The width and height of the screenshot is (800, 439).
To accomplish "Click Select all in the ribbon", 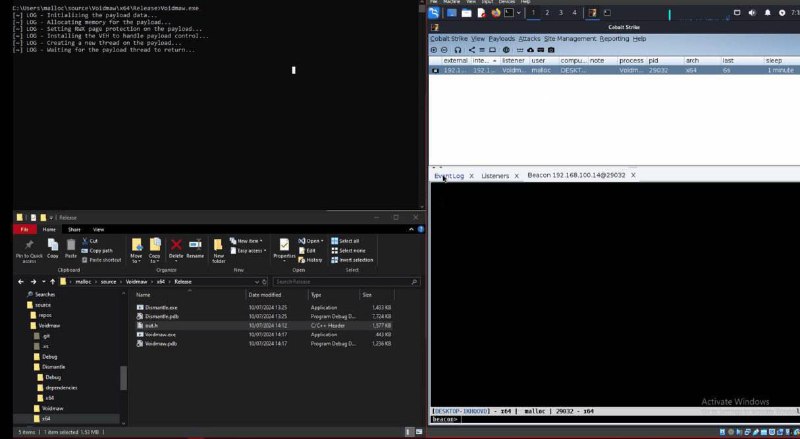I will click(345, 241).
